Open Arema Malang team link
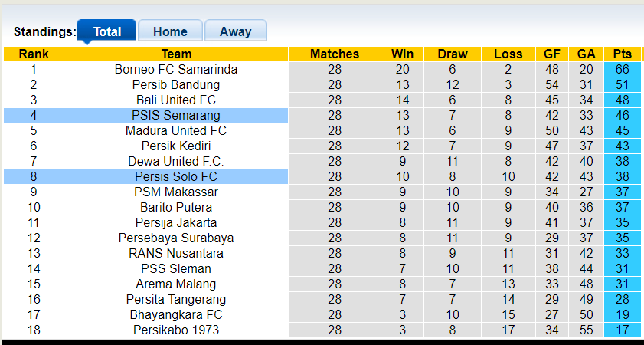Screen dimensions: 644x345 click(x=176, y=284)
